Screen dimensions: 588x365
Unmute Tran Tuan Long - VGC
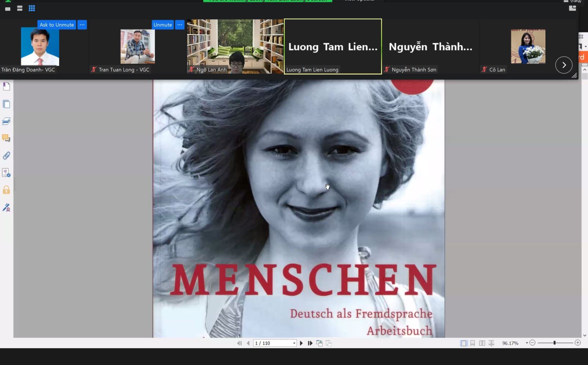[x=162, y=25]
